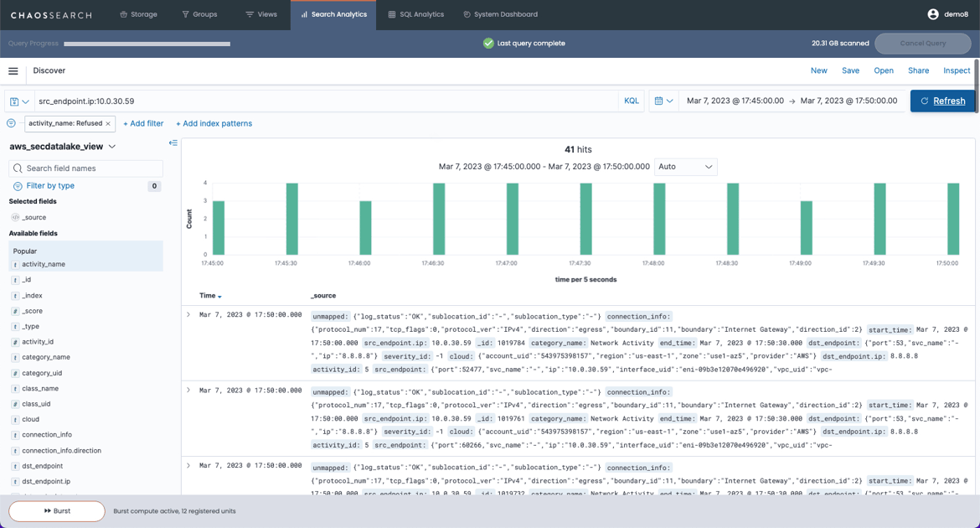Click the Groups funnel icon
Image resolution: width=980 pixels, height=528 pixels.
pos(185,14)
